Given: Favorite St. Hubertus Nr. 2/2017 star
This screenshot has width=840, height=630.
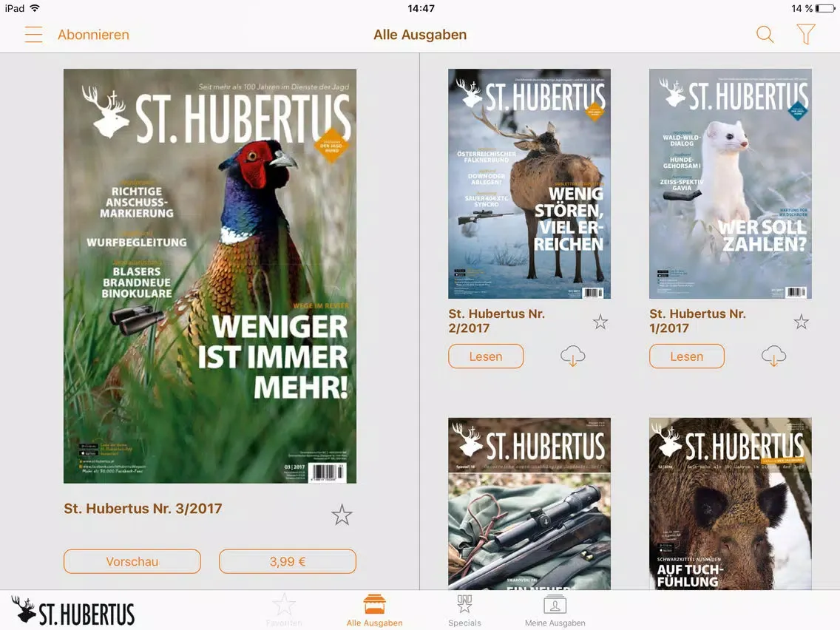Looking at the screenshot, I should (600, 322).
